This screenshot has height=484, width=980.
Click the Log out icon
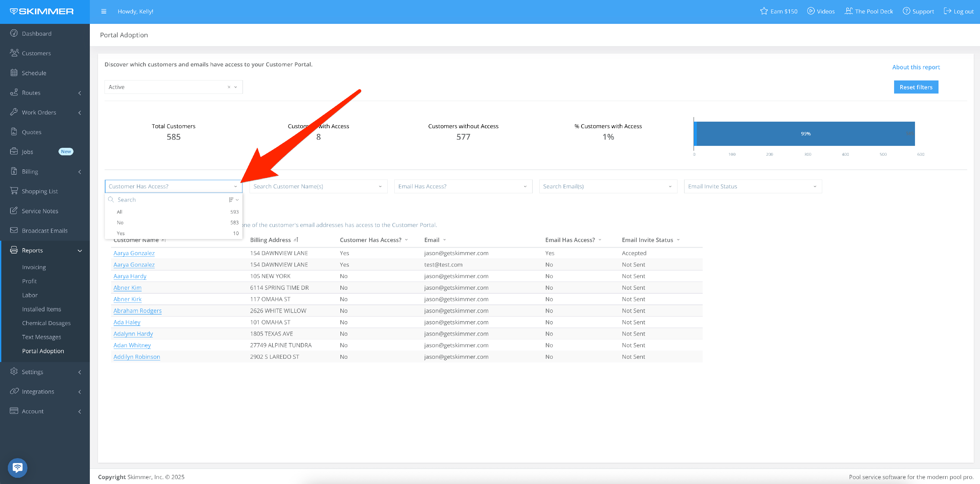pos(947,11)
